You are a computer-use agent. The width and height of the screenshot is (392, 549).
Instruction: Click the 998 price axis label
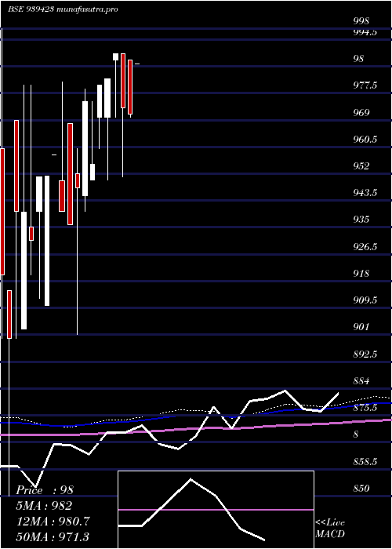click(361, 21)
